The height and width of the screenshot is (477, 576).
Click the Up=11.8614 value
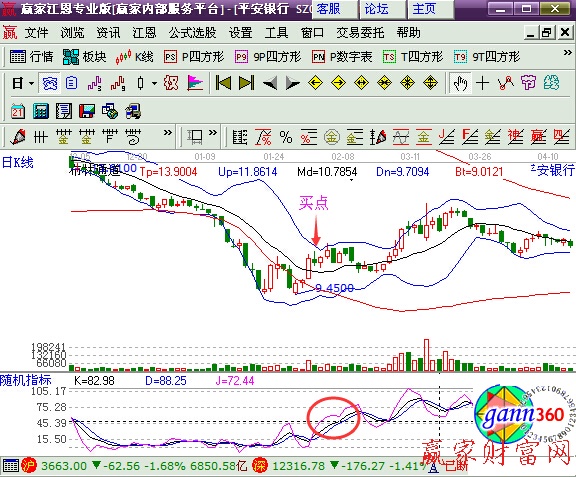[x=248, y=172]
